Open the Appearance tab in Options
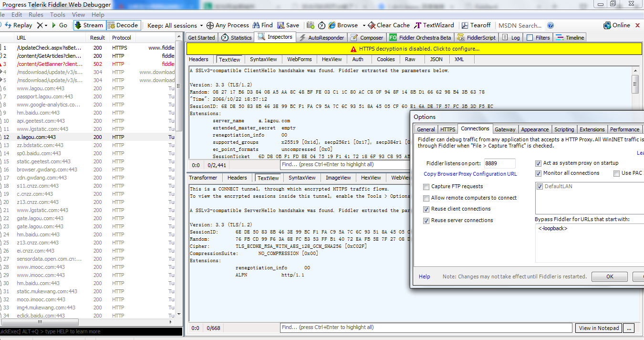The width and height of the screenshot is (644, 340). 535,129
